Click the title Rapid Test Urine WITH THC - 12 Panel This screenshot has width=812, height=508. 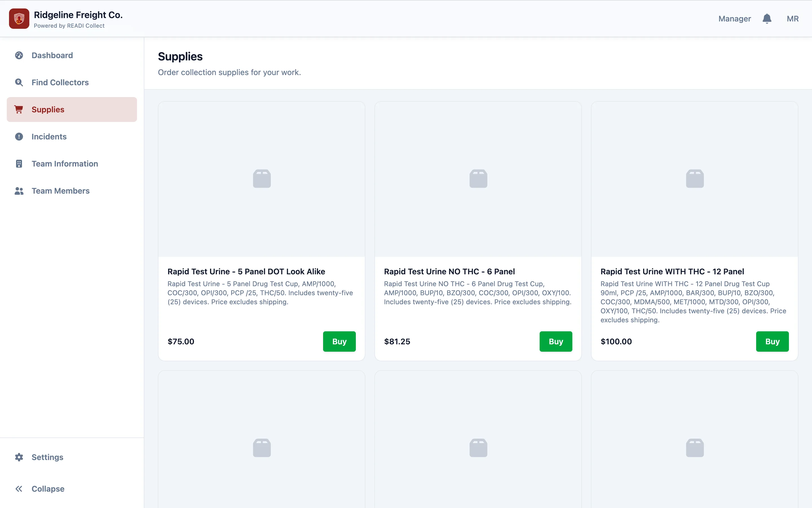pos(672,271)
